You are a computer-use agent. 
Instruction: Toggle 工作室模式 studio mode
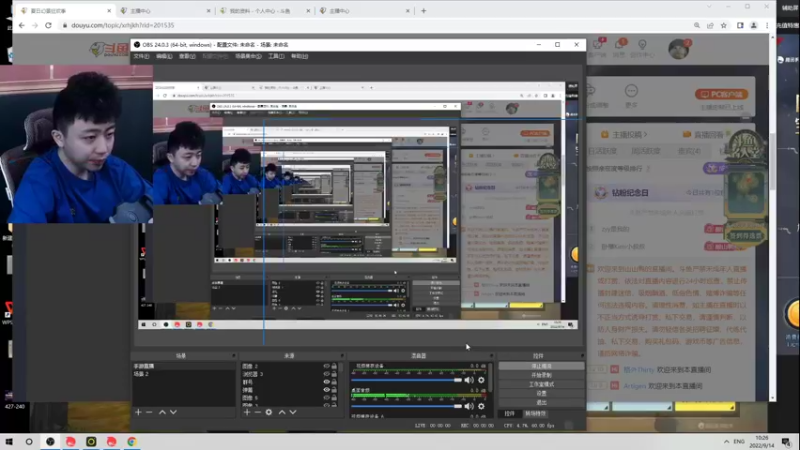point(541,384)
